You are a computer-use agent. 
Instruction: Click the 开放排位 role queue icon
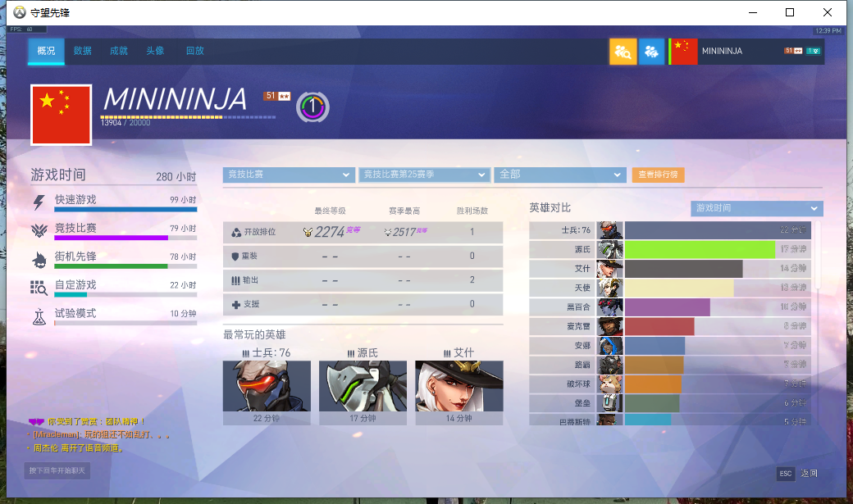(x=236, y=233)
